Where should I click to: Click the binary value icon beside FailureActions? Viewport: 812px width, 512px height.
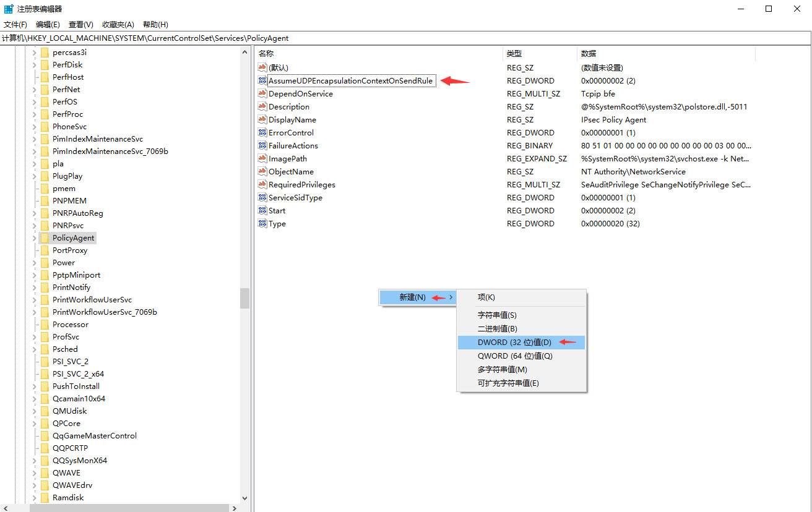[x=264, y=145]
